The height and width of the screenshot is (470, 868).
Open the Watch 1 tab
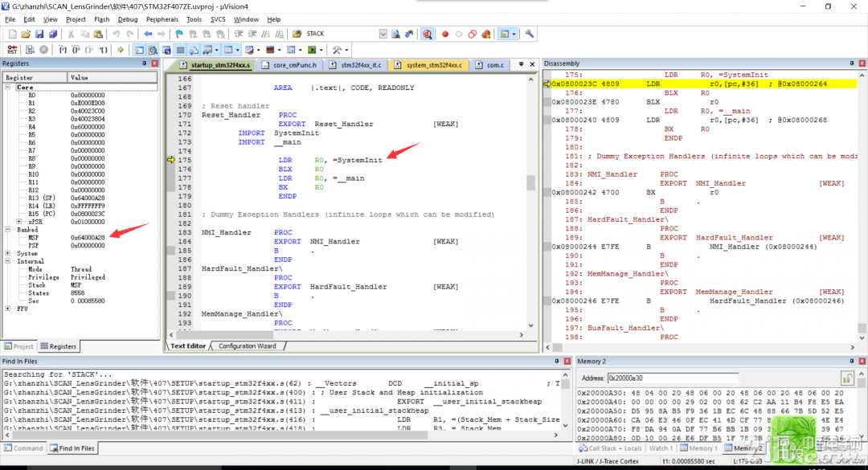point(661,448)
